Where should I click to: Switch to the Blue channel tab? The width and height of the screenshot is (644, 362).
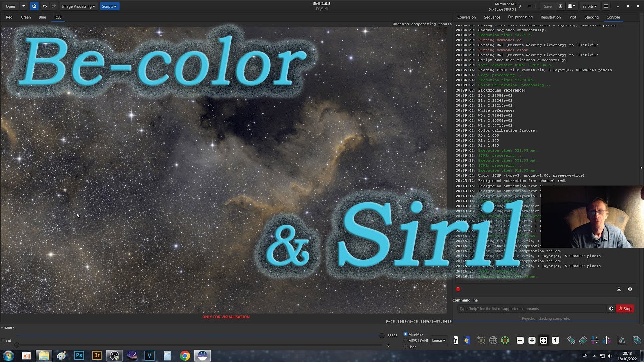[x=42, y=17]
